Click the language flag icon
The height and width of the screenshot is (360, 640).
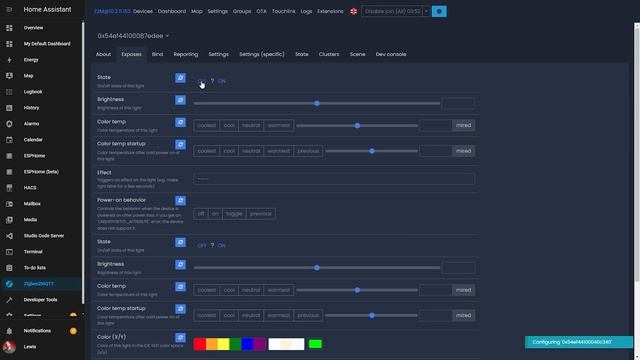[353, 11]
